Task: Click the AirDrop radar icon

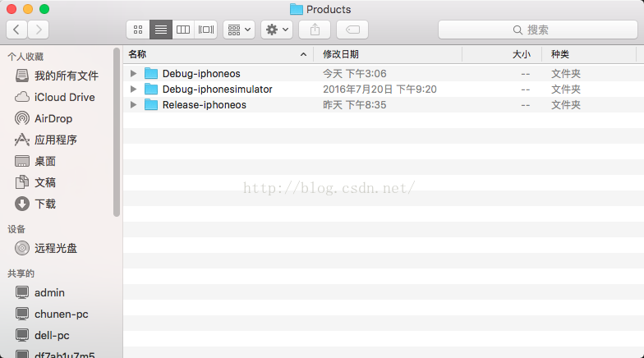Action: 22,118
